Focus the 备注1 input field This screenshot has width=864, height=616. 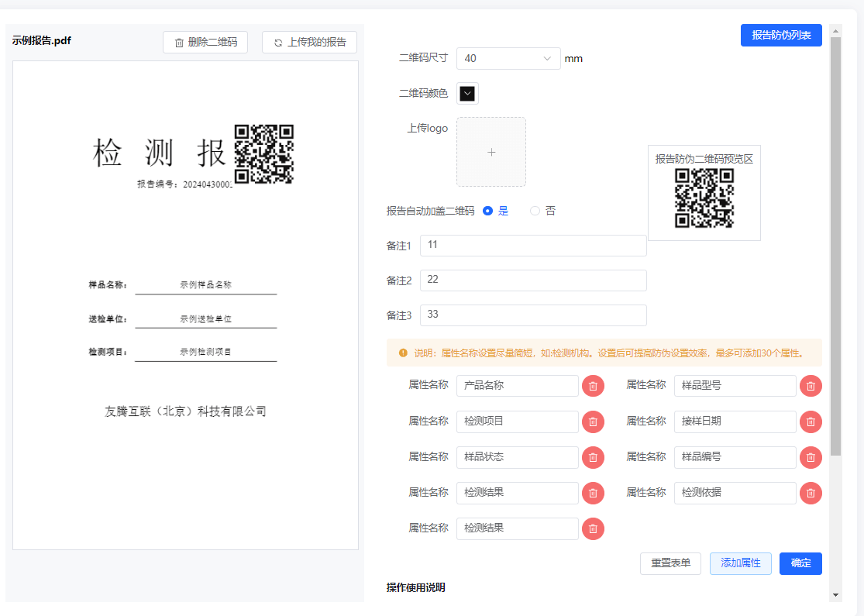point(533,245)
